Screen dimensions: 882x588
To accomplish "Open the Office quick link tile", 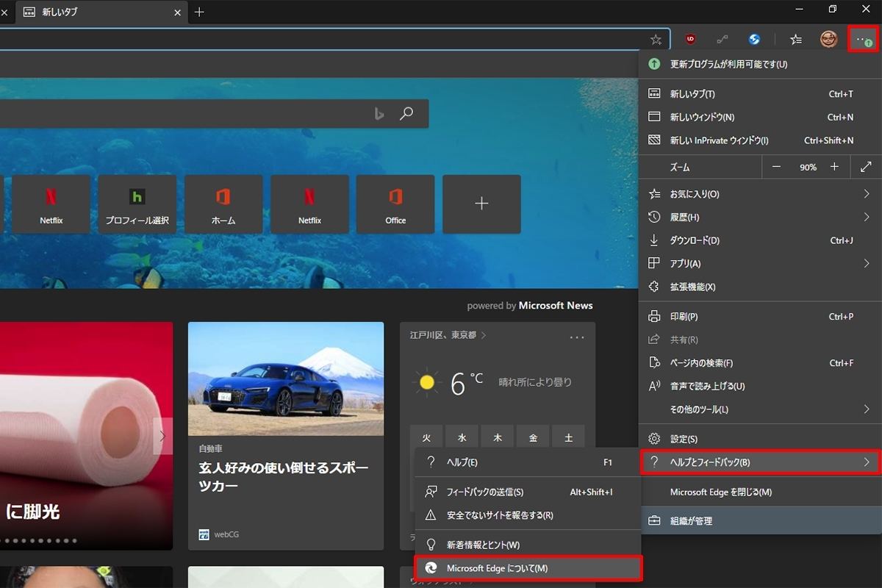I will point(395,204).
